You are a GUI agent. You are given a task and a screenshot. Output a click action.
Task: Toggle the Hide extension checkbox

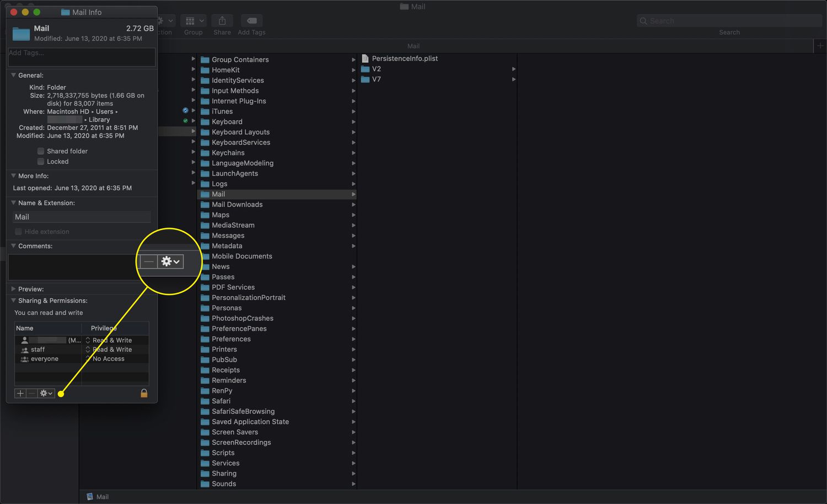pos(18,232)
